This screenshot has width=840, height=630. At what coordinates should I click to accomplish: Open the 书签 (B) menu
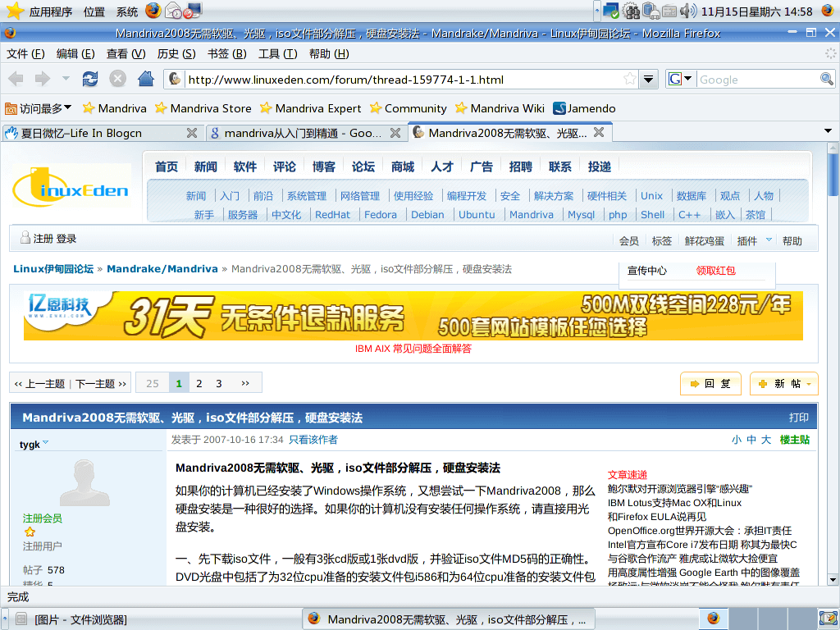pyautogui.click(x=226, y=53)
